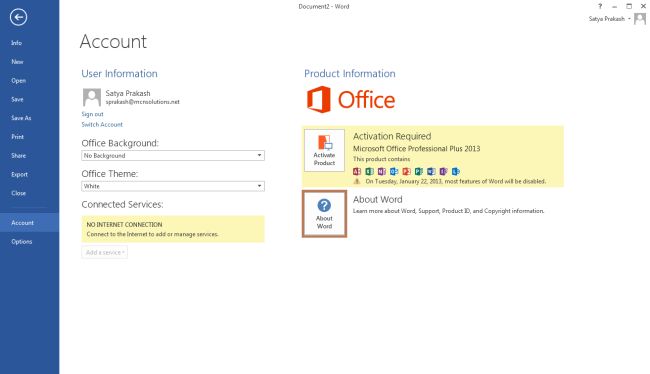The width and height of the screenshot is (650, 374).
Task: Go back using the circled arrow
Action: (x=18, y=17)
